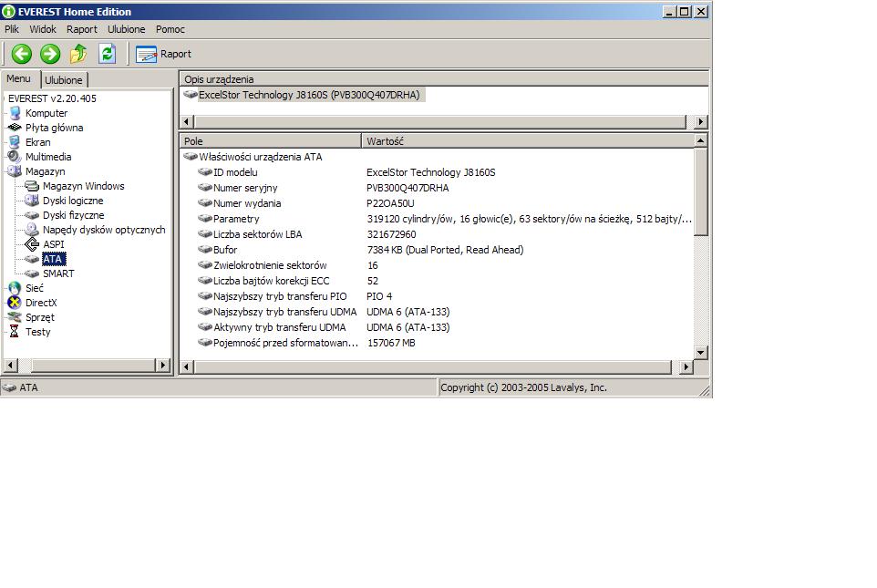
Task: Select the Zwielokrotnienie sektorów row
Action: pos(437,265)
